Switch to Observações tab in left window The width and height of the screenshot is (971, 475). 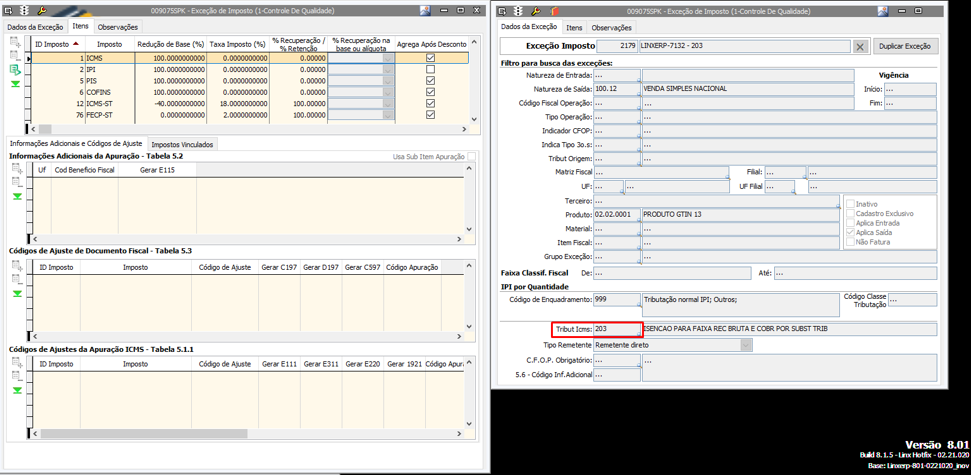coord(117,27)
